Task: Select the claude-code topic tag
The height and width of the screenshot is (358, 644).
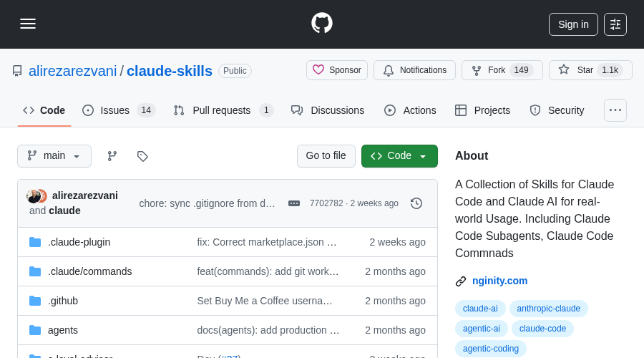Action: [x=542, y=329]
